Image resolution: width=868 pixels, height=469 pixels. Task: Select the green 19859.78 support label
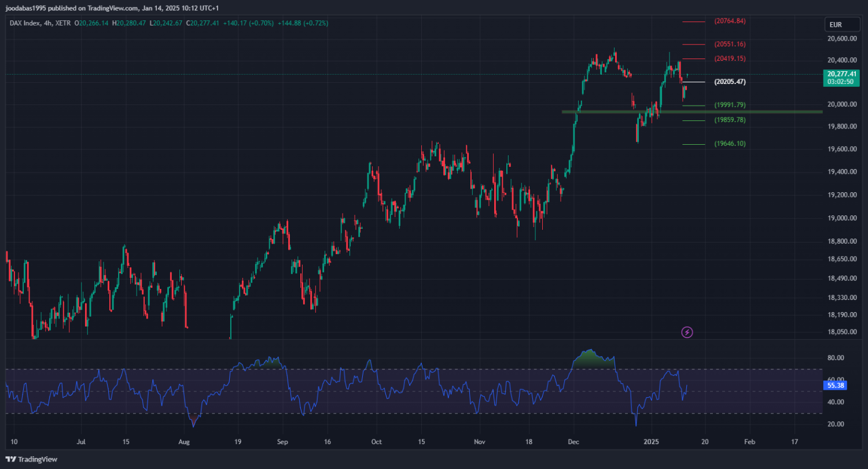[x=730, y=120]
